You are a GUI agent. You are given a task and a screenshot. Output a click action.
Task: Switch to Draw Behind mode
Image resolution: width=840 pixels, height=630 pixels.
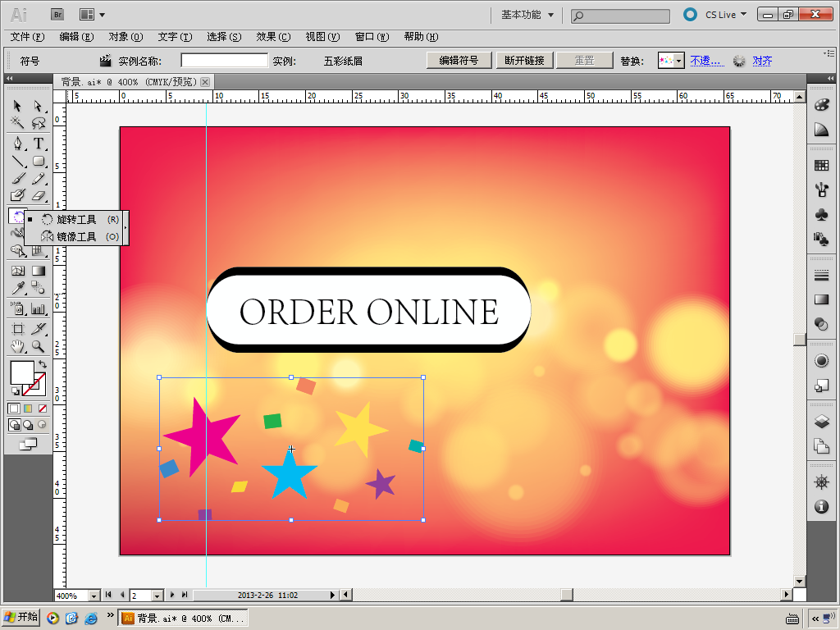28,425
